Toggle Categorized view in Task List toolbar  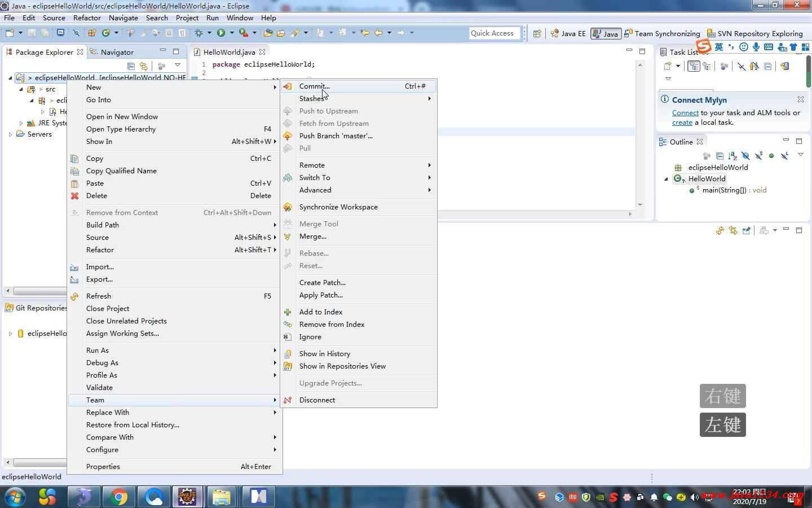pyautogui.click(x=694, y=66)
